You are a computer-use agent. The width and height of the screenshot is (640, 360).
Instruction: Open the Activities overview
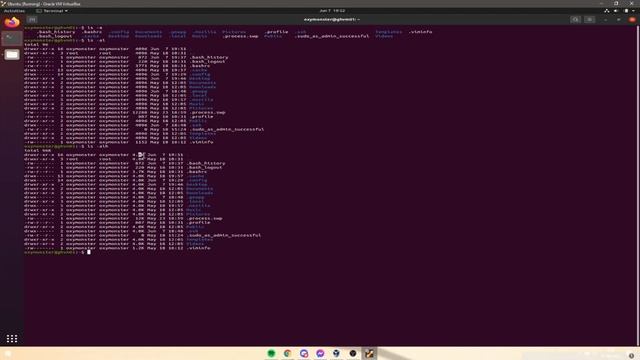(x=14, y=11)
